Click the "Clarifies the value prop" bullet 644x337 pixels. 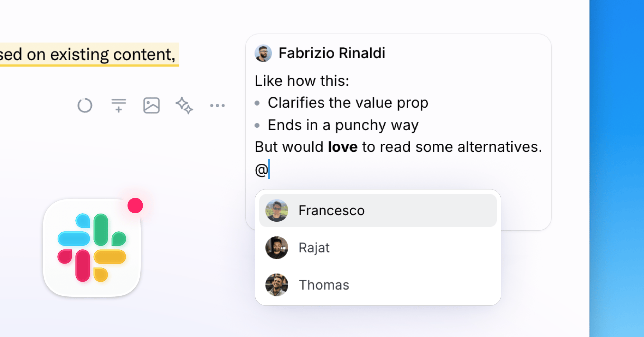click(348, 103)
